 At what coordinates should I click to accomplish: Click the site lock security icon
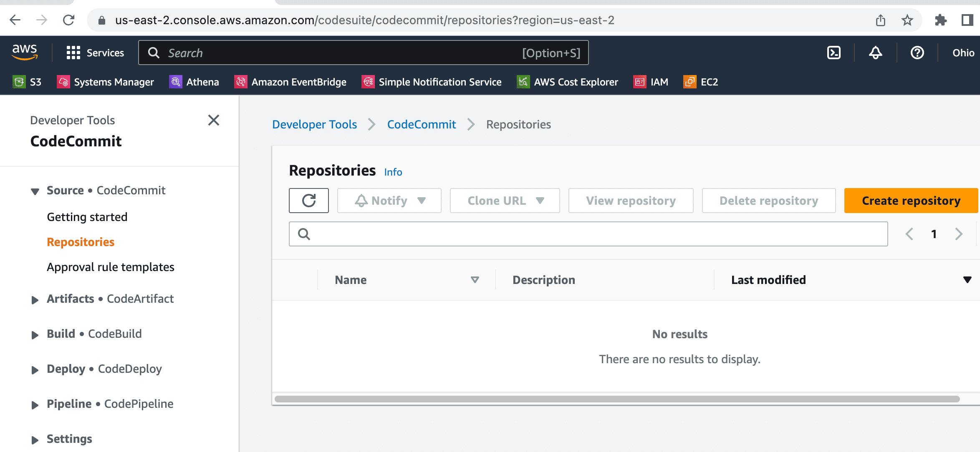101,20
